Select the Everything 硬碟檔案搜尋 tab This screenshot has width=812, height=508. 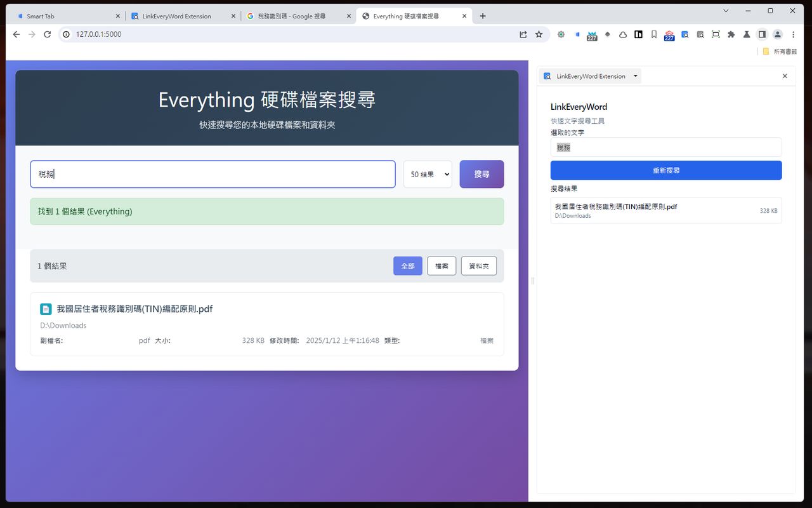click(414, 16)
